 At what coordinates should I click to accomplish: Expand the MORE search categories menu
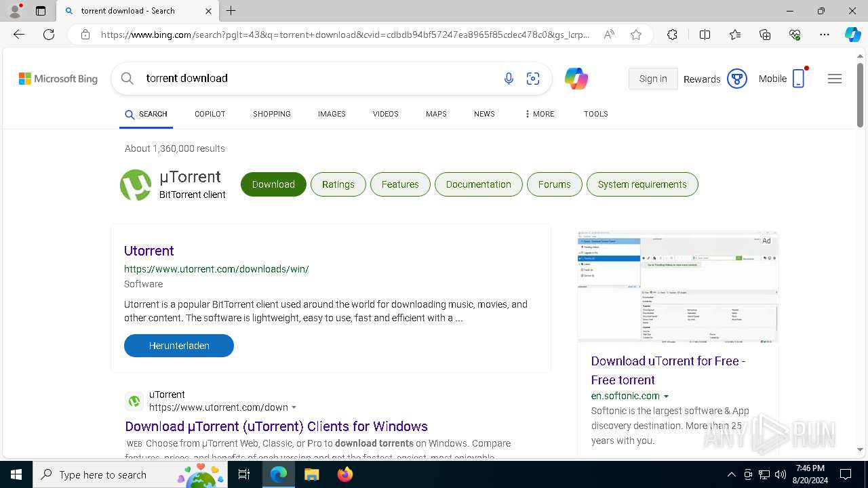(539, 114)
